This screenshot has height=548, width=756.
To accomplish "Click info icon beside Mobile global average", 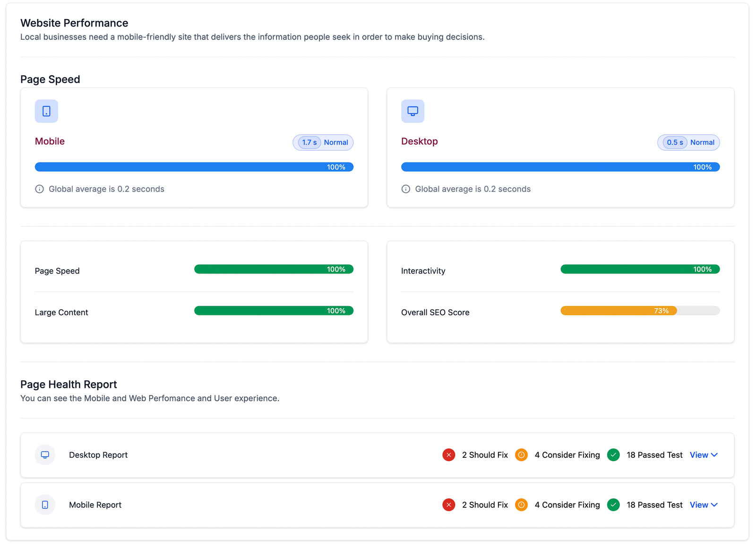I will 40,189.
